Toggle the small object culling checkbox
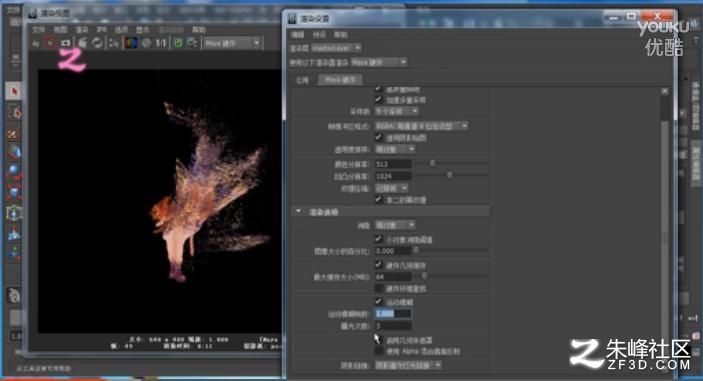This screenshot has height=381, width=703. pos(378,239)
